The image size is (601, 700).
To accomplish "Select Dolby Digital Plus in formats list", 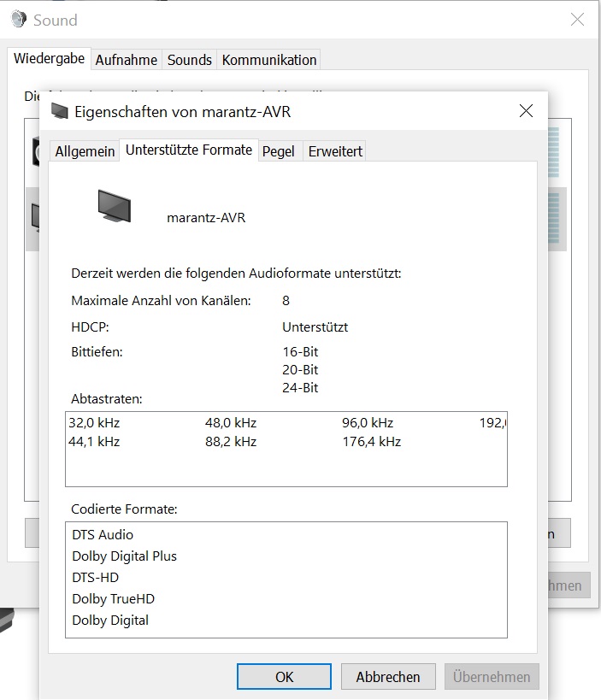I will coord(125,556).
